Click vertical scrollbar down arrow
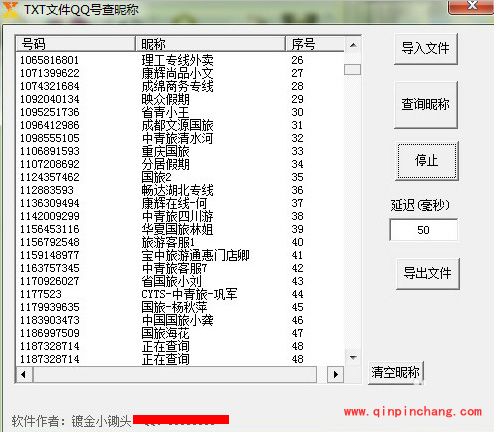 (353, 357)
